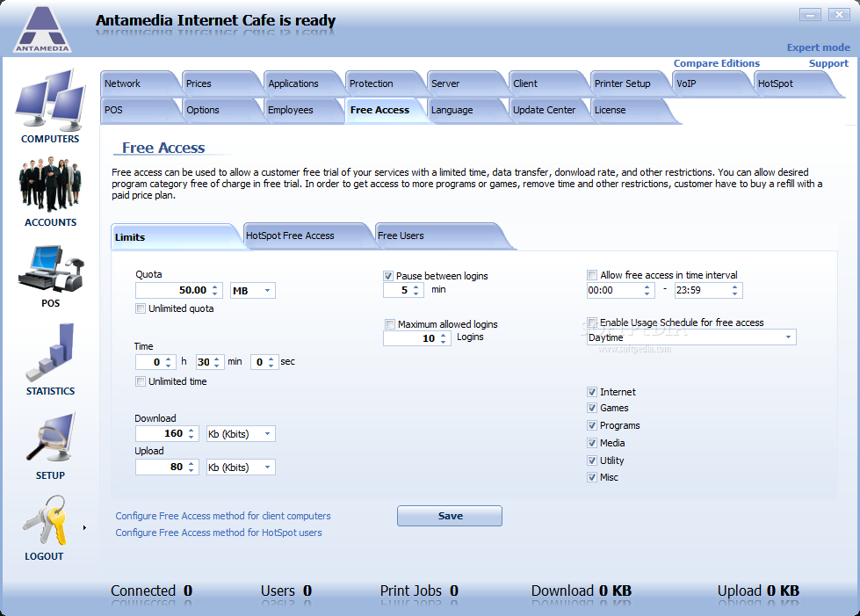
Task: Uncheck the Internet category checkbox
Action: [x=592, y=392]
